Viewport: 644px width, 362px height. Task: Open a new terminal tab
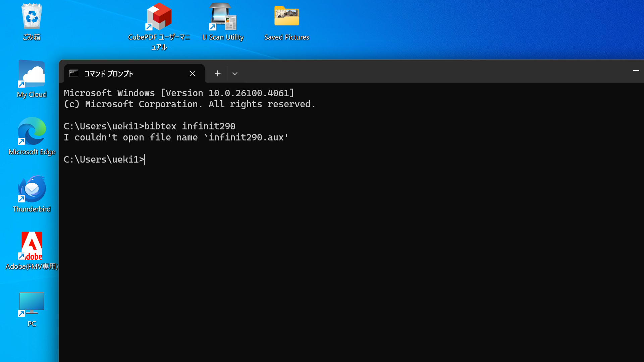click(x=217, y=73)
